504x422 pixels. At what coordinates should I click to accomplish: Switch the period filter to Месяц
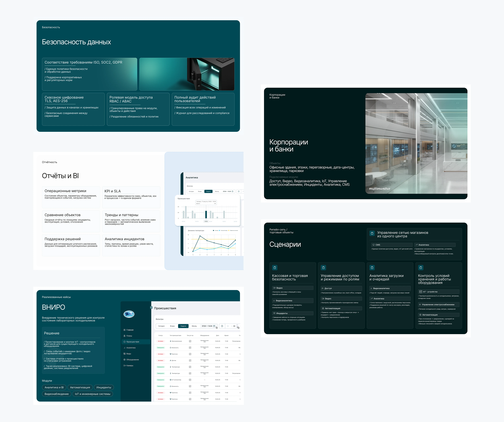194,326
